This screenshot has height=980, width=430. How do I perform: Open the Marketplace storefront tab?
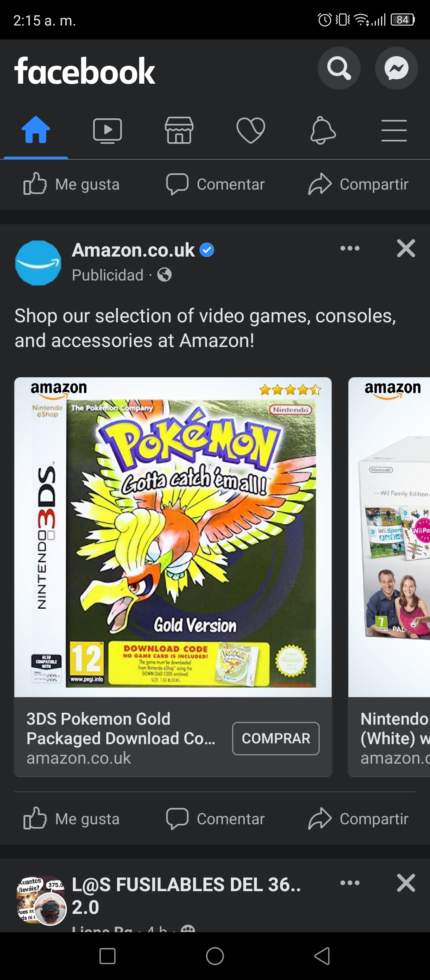coord(179,130)
